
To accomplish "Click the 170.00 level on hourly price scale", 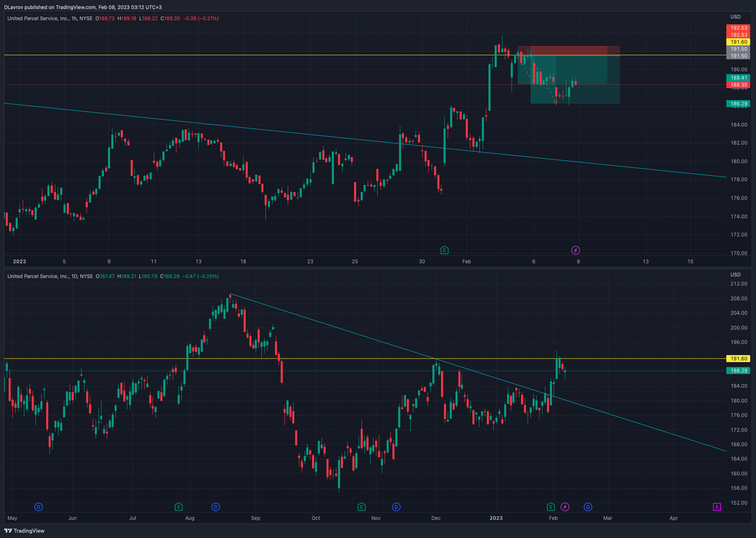I will tap(739, 253).
